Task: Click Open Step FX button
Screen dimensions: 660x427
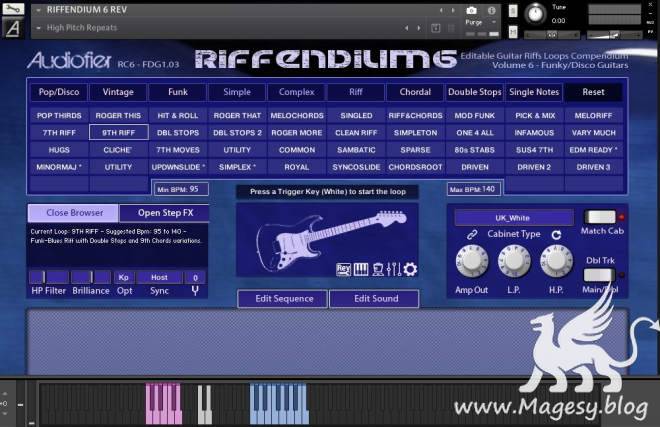Action: pos(165,213)
